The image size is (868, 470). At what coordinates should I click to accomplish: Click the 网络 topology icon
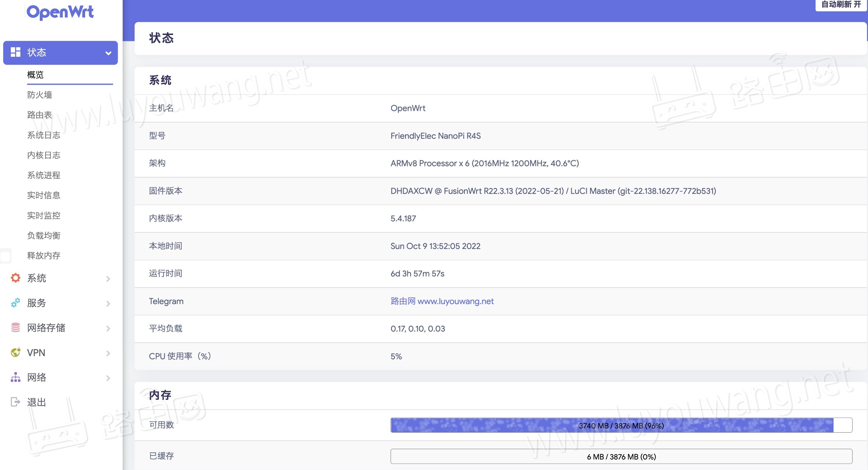[16, 377]
